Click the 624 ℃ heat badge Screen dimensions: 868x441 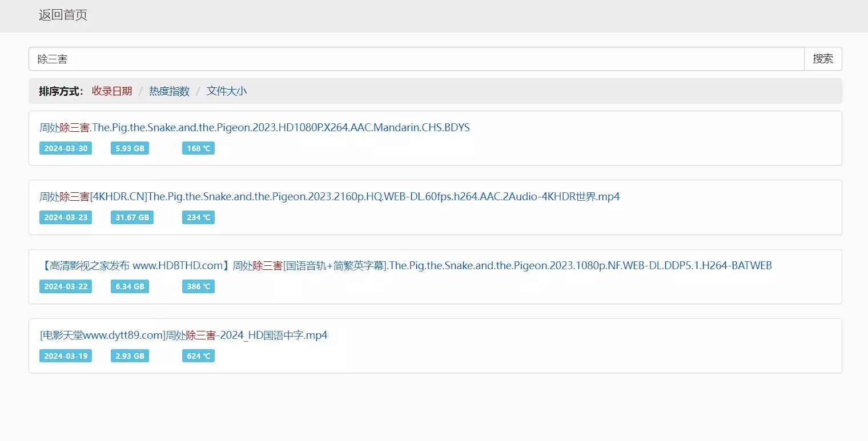198,356
